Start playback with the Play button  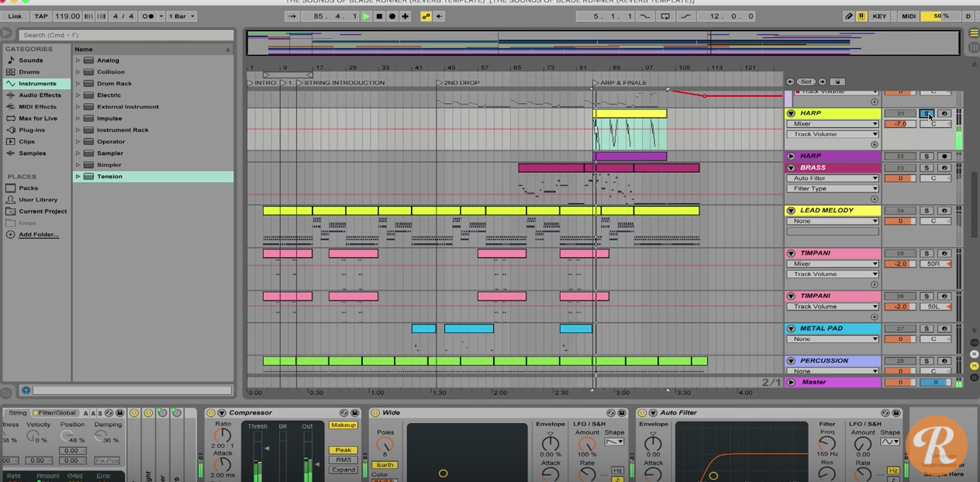point(366,16)
